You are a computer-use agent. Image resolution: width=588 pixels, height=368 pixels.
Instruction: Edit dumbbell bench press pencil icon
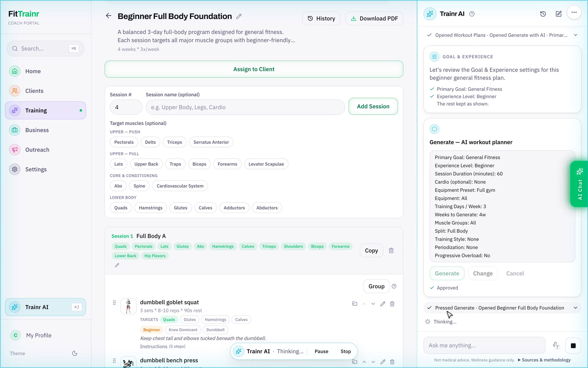(x=383, y=362)
